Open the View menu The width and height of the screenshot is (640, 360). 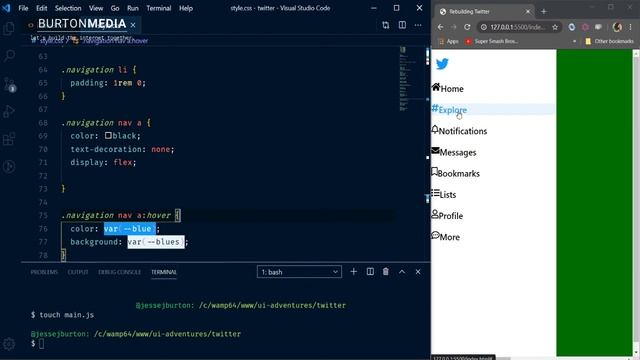(96, 8)
